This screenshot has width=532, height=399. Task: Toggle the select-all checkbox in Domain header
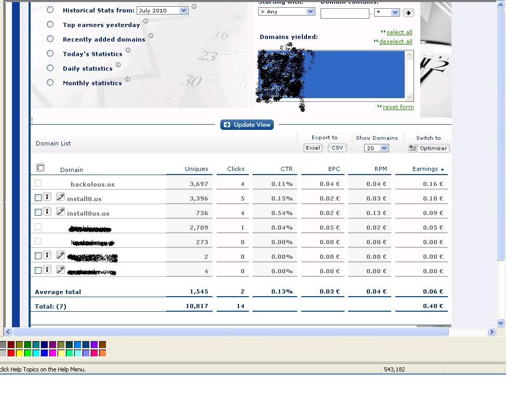41,168
